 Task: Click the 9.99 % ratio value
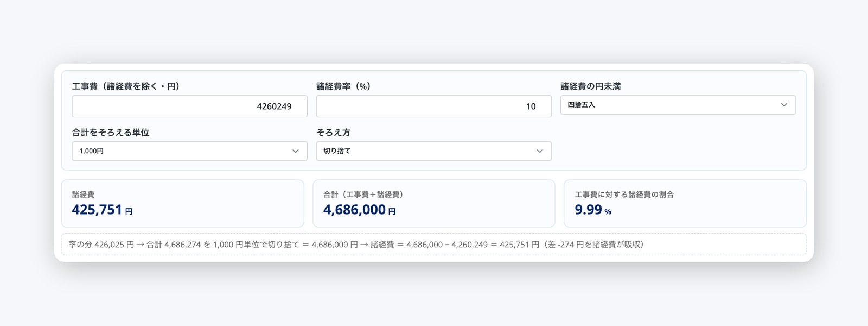pos(593,210)
